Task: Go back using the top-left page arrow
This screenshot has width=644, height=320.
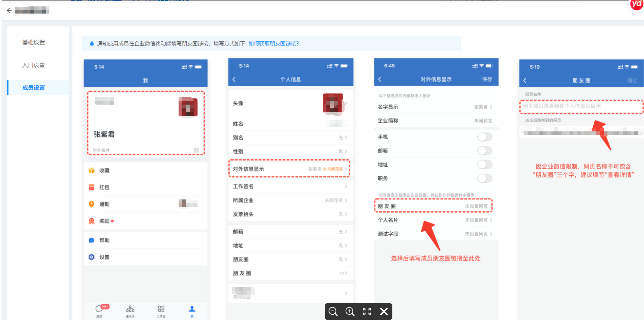Action: coord(9,10)
